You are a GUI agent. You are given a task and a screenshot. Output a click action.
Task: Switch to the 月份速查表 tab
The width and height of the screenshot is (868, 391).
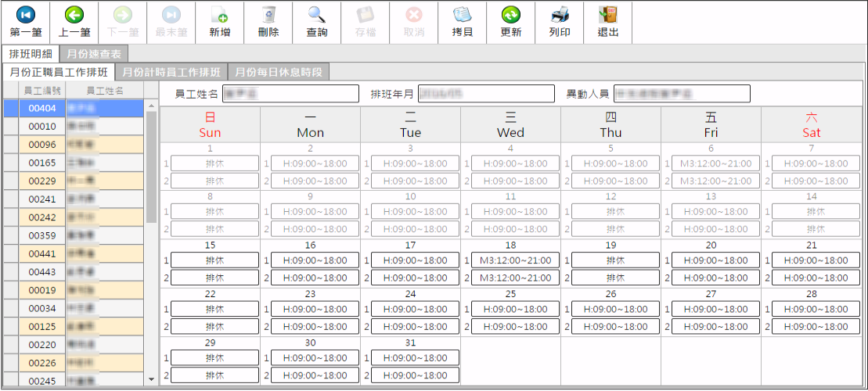coord(93,54)
